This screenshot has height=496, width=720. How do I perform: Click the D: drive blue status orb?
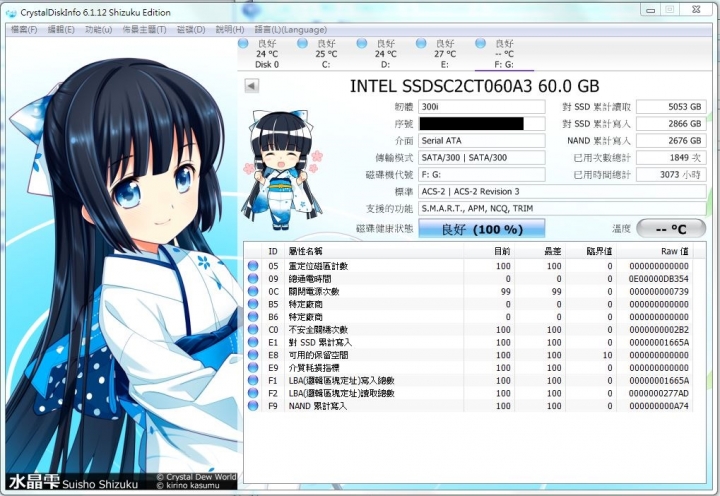point(362,44)
